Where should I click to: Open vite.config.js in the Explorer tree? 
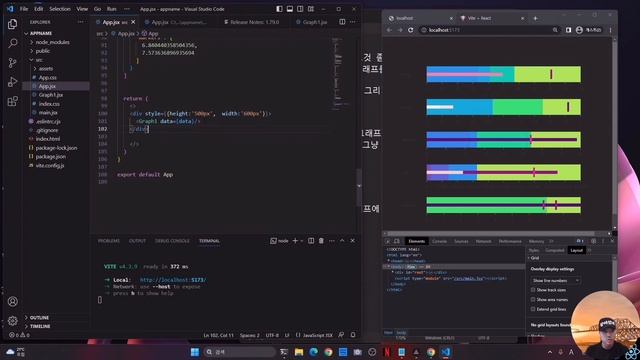[x=50, y=166]
